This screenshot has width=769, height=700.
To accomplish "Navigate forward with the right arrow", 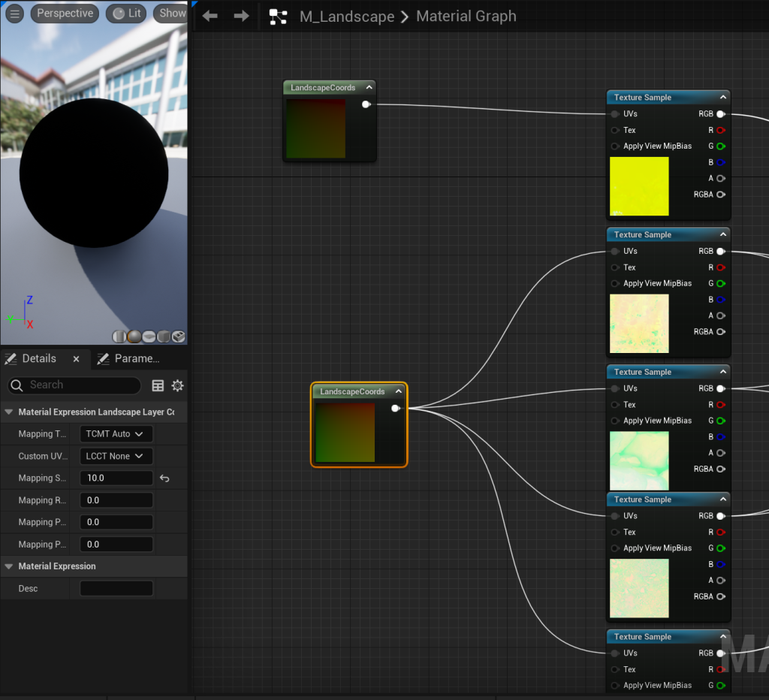I will click(x=241, y=17).
